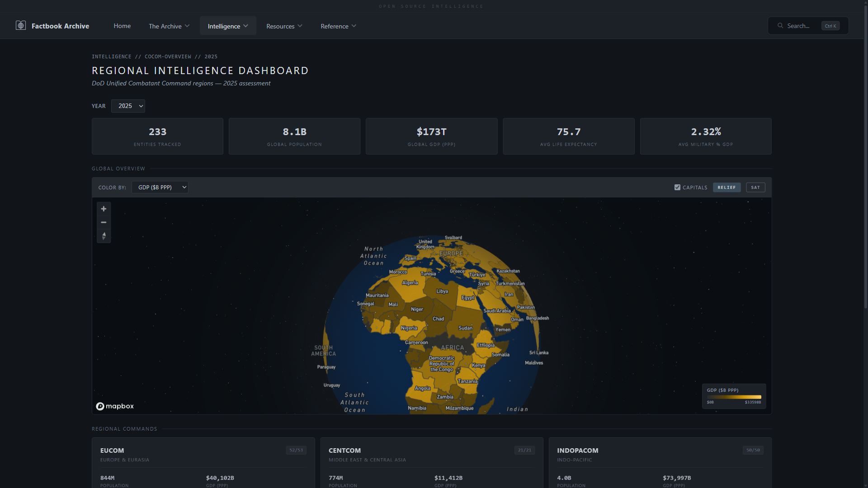Click the GDP legend gradient bar
This screenshot has height=488, width=868.
(734, 397)
